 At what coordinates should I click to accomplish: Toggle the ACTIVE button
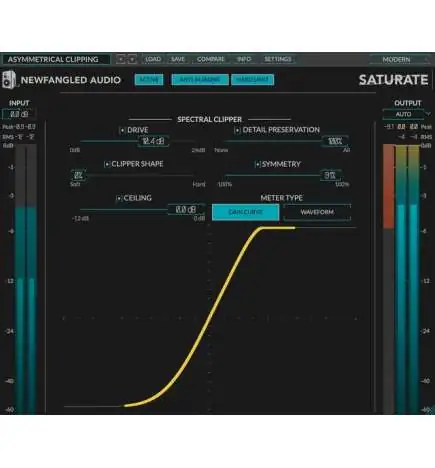[149, 80]
